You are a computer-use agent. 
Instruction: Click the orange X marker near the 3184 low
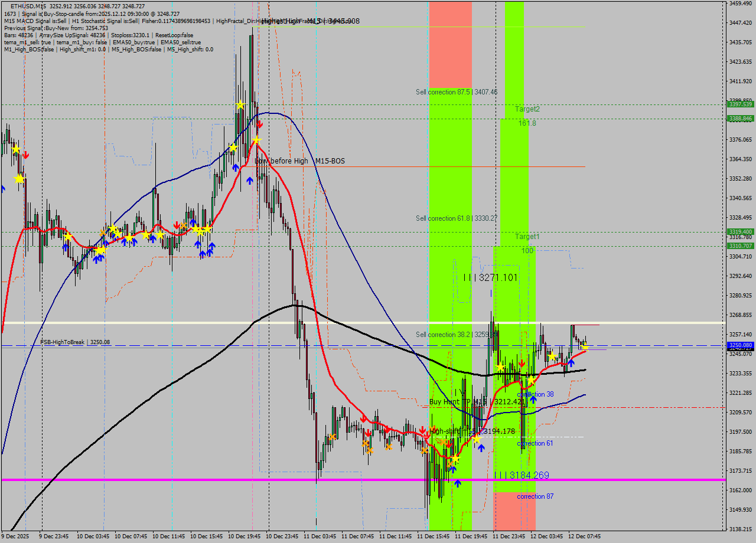coord(450,464)
